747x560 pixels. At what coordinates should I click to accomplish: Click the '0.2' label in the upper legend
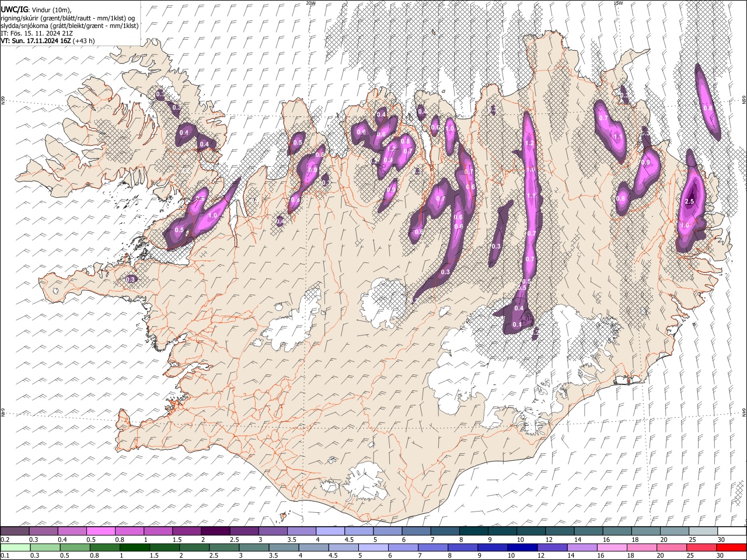pos(5,539)
